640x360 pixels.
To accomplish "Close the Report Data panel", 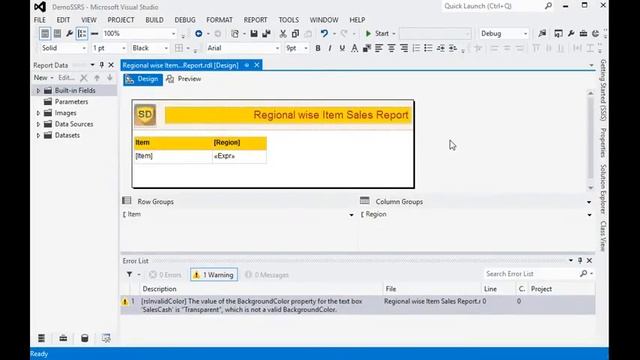I will point(111,65).
